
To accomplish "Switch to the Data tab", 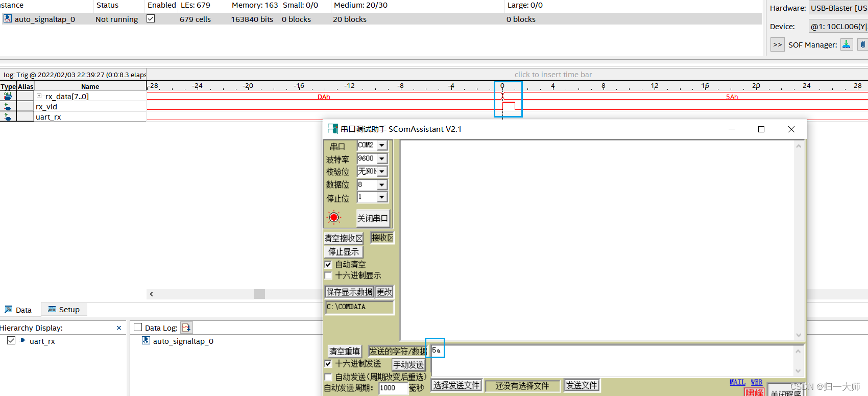I will 18,310.
